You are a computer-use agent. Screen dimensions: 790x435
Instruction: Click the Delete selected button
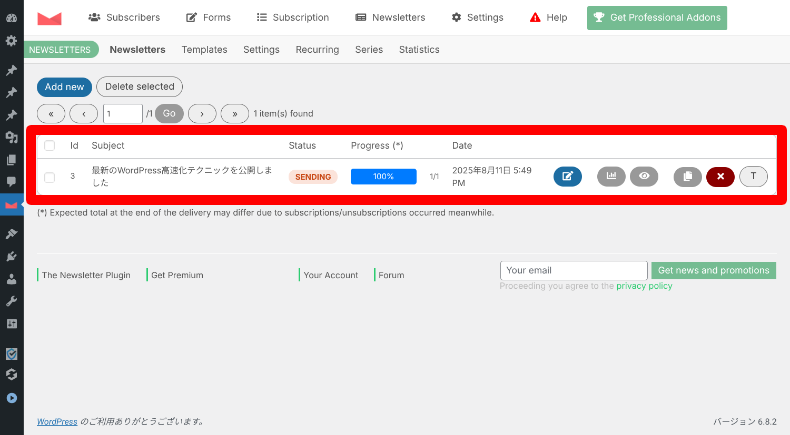click(x=140, y=87)
